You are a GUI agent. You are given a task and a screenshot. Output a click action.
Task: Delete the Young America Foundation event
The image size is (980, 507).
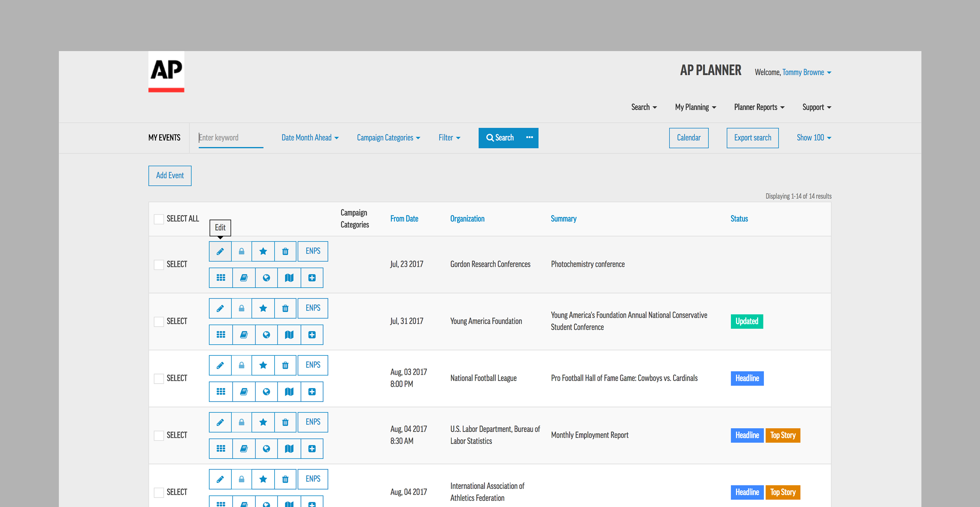point(285,308)
